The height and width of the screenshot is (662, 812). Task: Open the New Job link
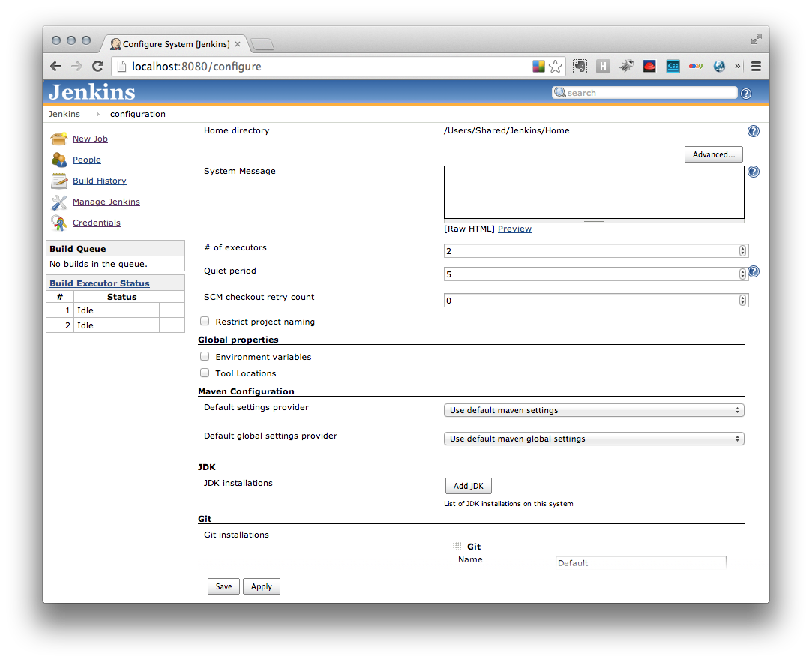point(90,139)
